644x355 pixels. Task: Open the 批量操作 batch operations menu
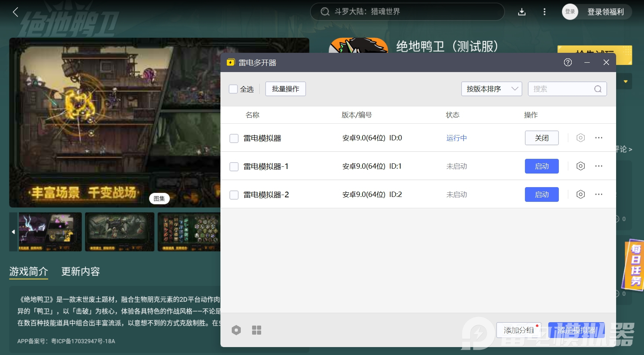tap(285, 89)
